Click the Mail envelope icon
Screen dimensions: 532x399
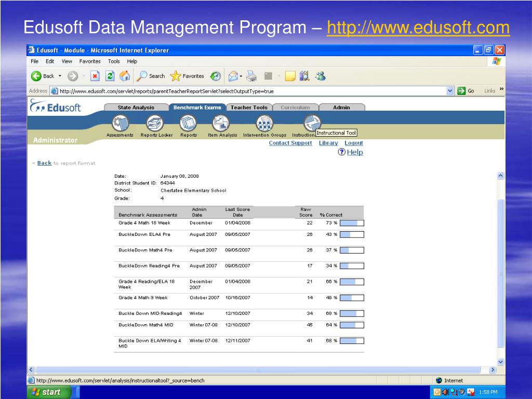233,76
